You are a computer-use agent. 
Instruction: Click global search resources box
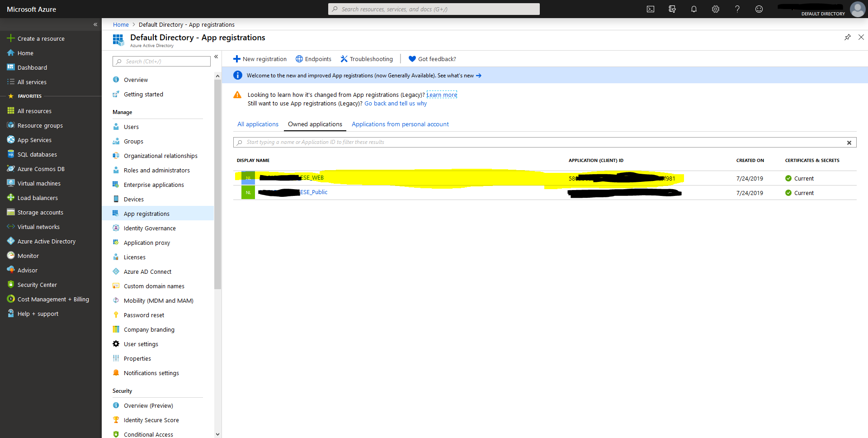pyautogui.click(x=434, y=9)
